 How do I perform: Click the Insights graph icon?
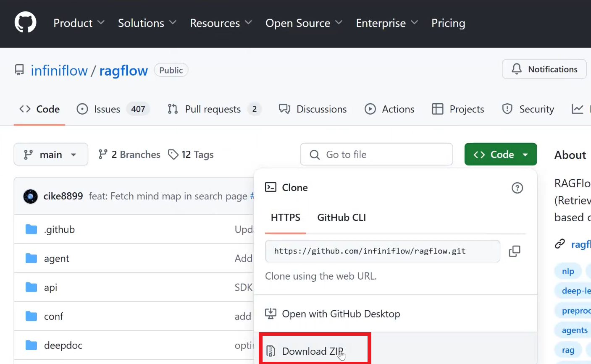click(578, 109)
